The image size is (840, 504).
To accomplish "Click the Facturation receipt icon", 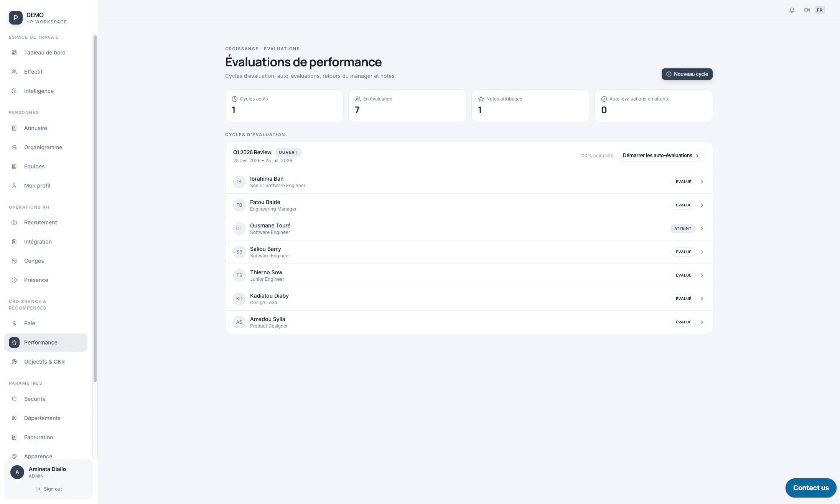I will coord(14,437).
